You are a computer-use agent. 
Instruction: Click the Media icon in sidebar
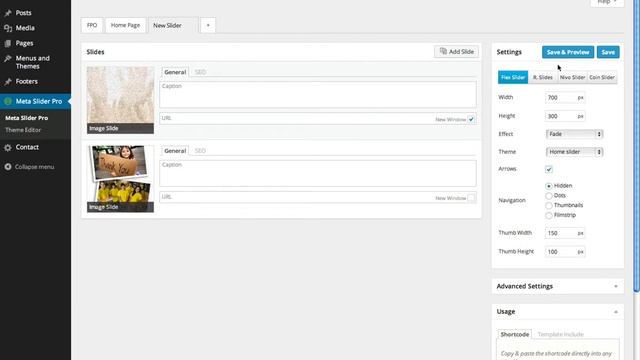click(8, 28)
